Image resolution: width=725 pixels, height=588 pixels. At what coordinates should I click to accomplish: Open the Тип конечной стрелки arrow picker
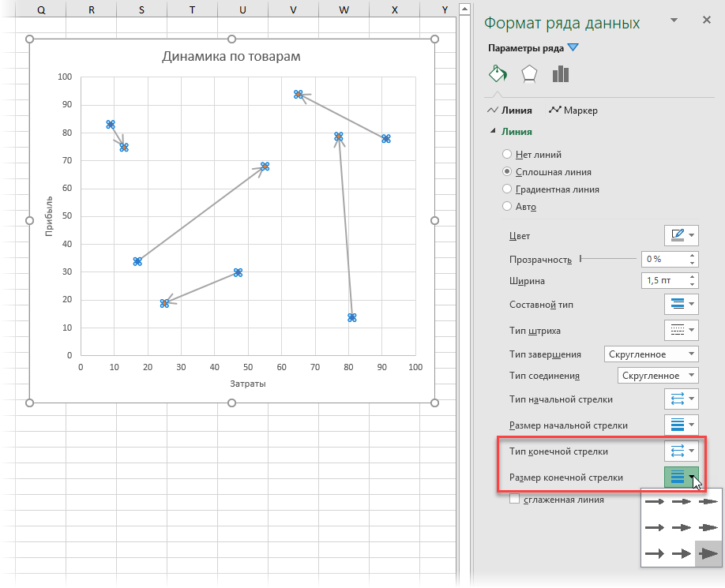tap(682, 451)
